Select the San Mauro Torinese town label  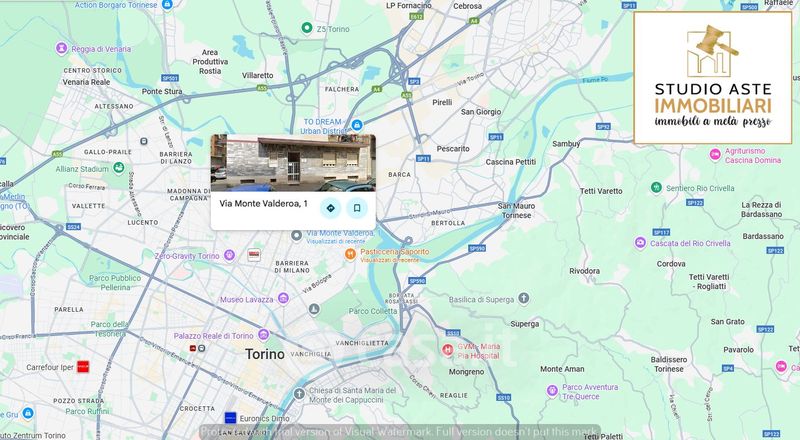click(516, 210)
